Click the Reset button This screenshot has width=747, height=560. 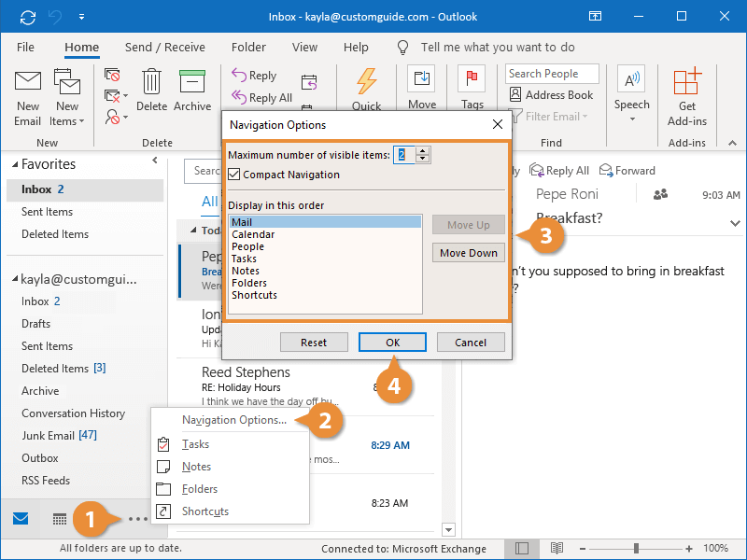314,343
